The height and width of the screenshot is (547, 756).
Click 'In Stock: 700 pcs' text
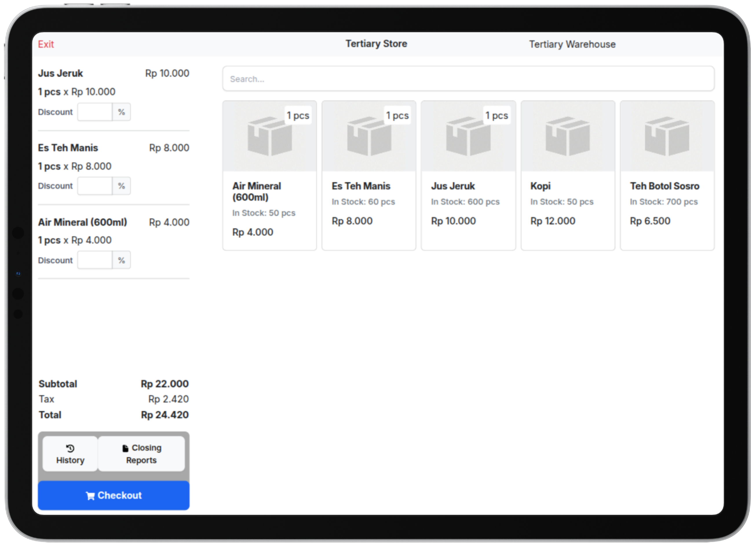pos(664,202)
